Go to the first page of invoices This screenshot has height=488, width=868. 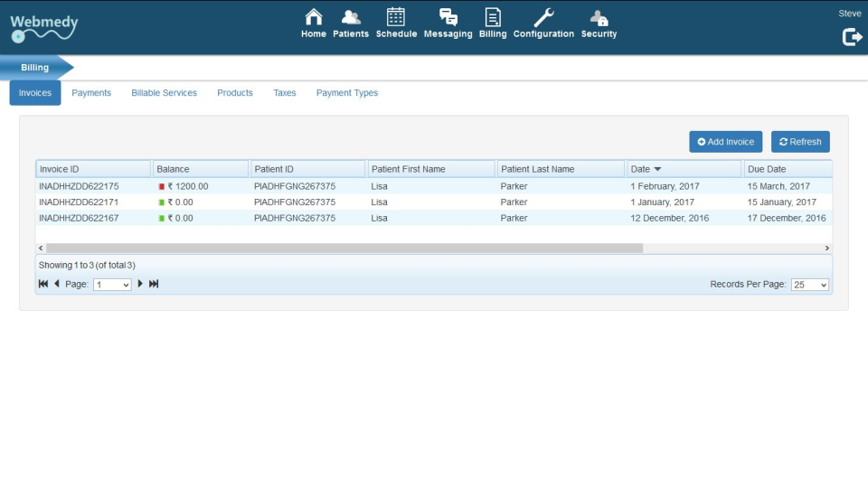pos(43,284)
